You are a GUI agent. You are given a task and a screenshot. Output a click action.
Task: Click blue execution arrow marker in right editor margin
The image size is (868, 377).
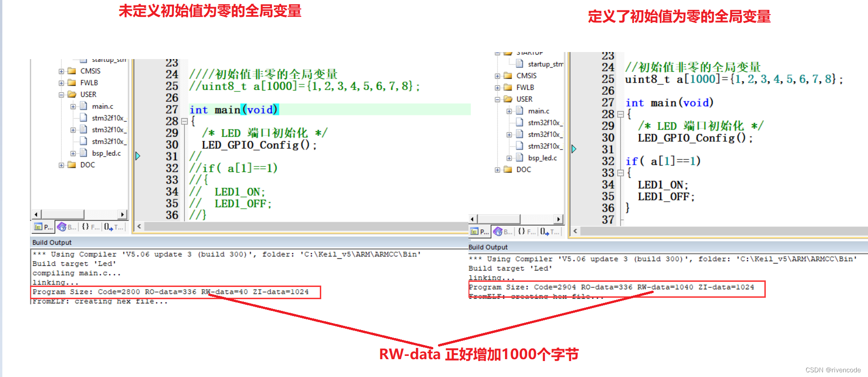[x=574, y=149]
